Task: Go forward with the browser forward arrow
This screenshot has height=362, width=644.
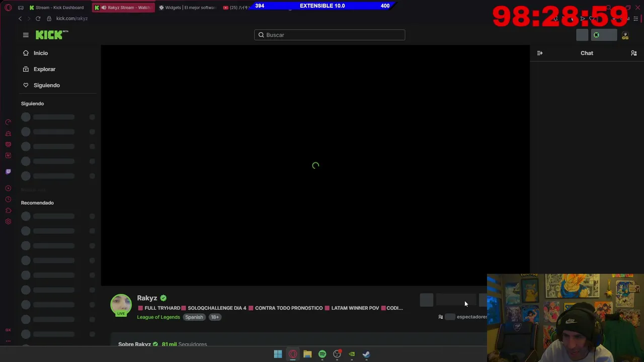Action: (29, 19)
